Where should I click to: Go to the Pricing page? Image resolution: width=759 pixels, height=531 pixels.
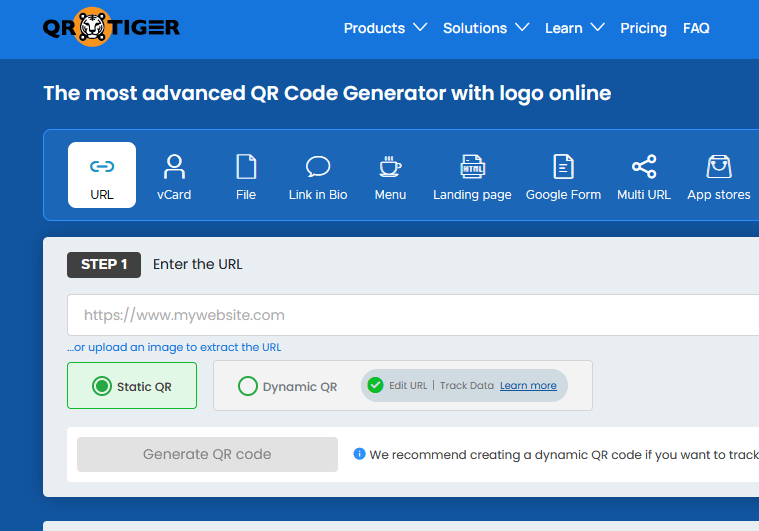(x=643, y=29)
